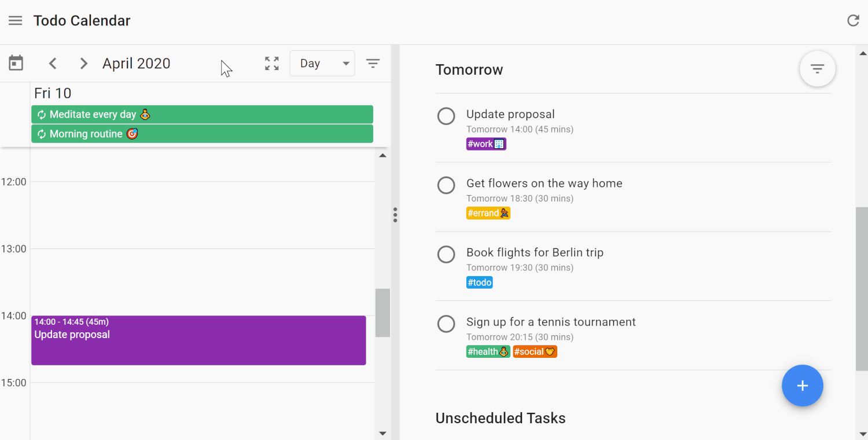
Task: Mark Update proposal task as complete
Action: 446,116
